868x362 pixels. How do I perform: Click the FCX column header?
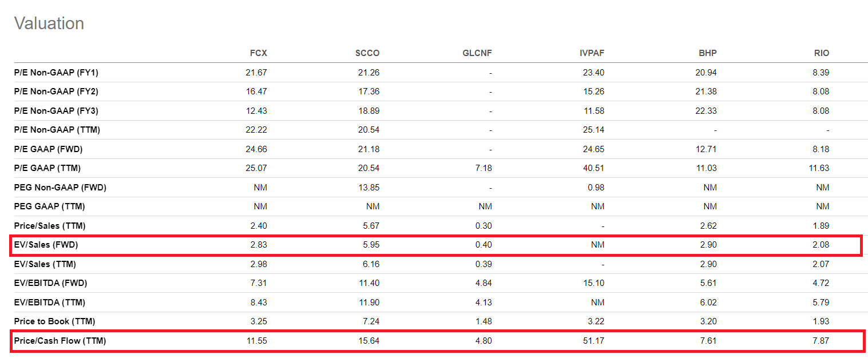tap(259, 53)
